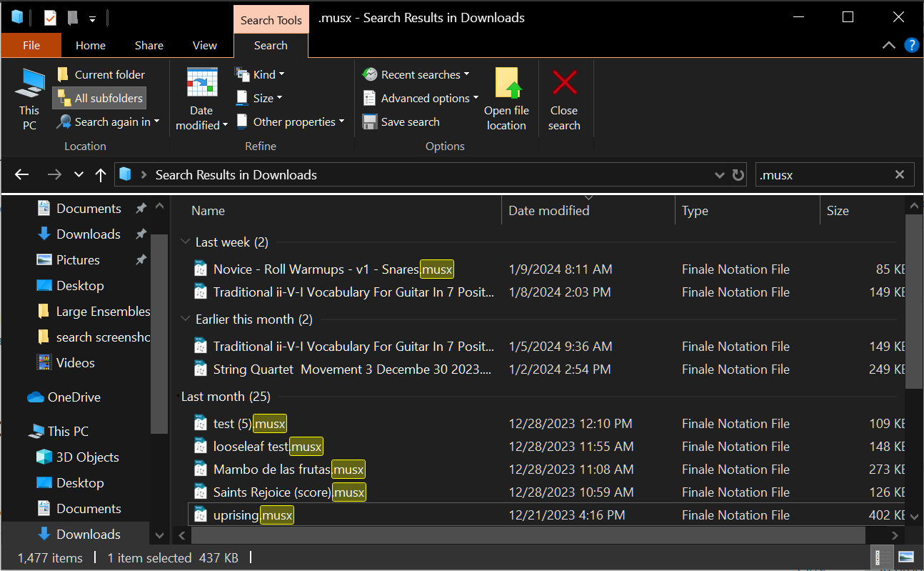Click the red Close search icon
924x571 pixels.
[x=564, y=83]
